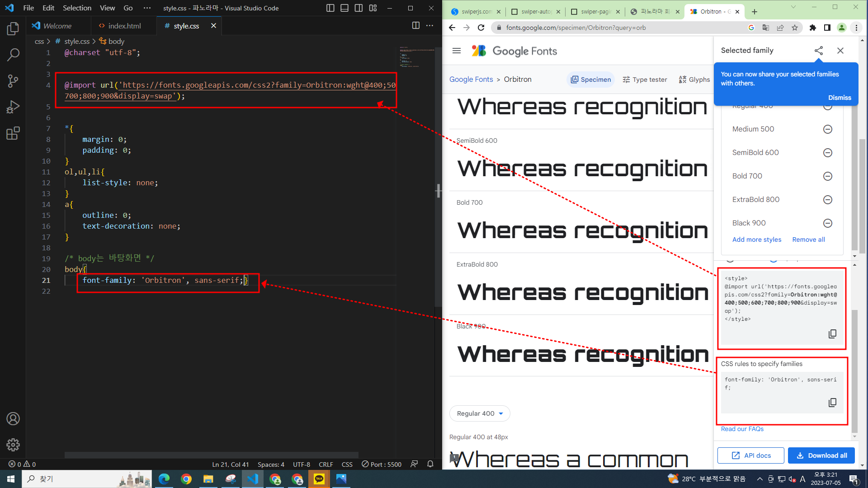Open the Source Control view
Viewport: 868px width, 488px height.
click(13, 81)
